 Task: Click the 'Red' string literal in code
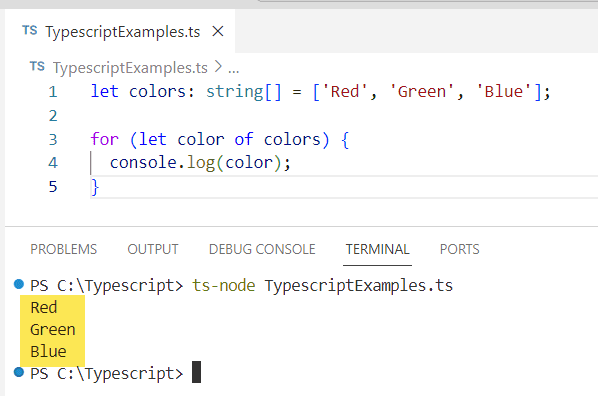pos(345,92)
